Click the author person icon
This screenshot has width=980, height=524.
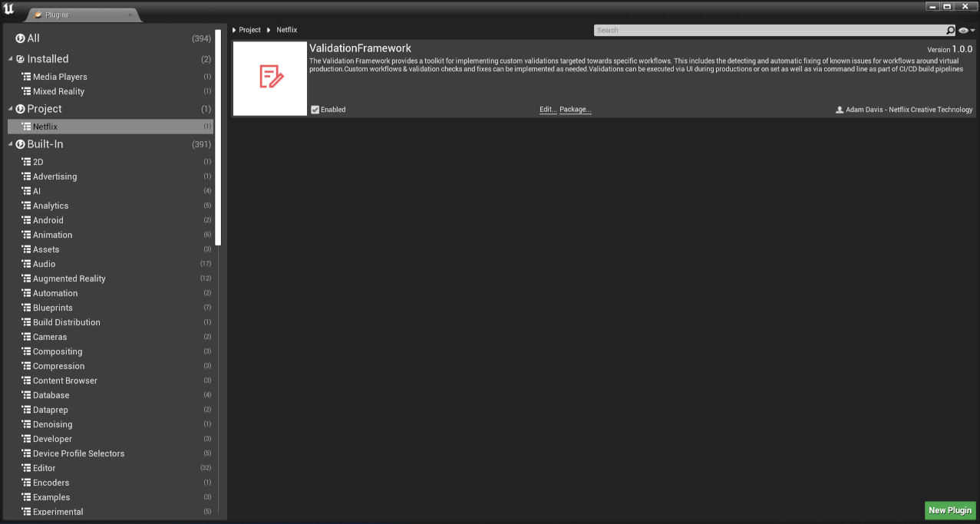coord(840,110)
